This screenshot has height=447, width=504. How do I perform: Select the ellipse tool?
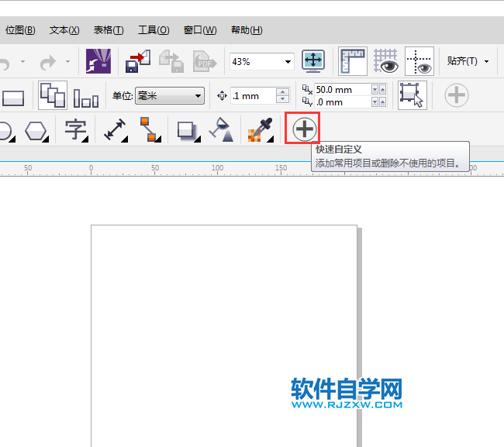6,131
